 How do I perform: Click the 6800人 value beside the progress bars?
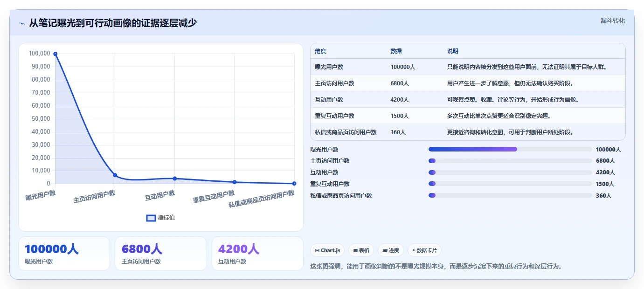605,161
